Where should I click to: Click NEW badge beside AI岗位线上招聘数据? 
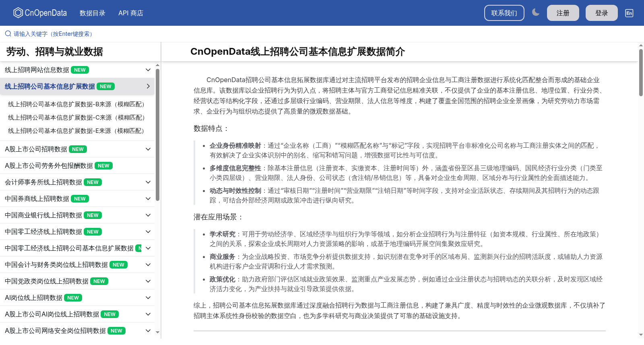click(x=73, y=298)
